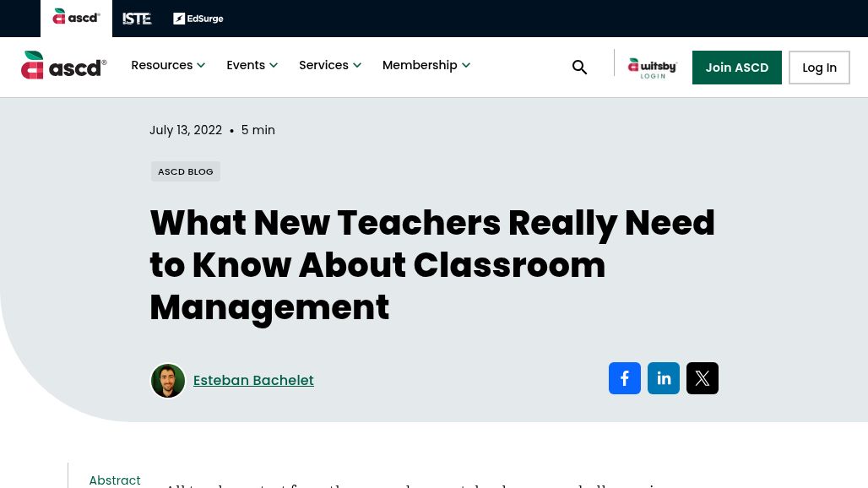Go to the EdSurge site logo
The height and width of the screenshot is (488, 868).
click(198, 19)
